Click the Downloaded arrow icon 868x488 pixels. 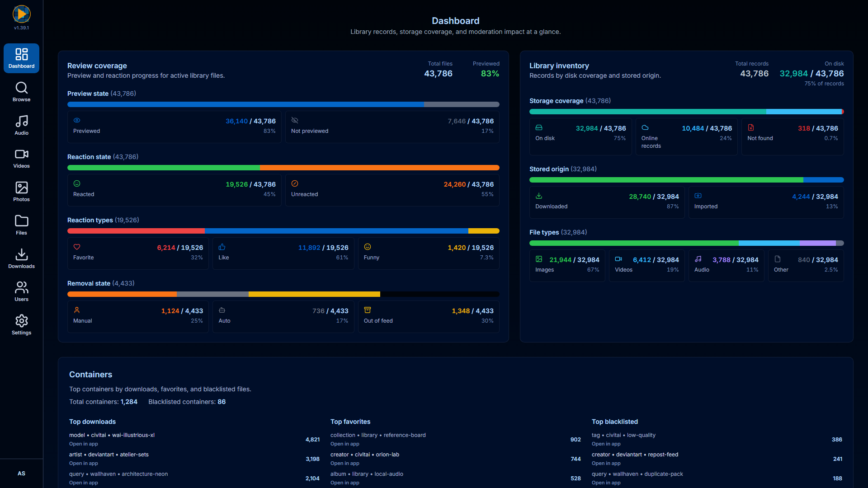[x=539, y=196]
